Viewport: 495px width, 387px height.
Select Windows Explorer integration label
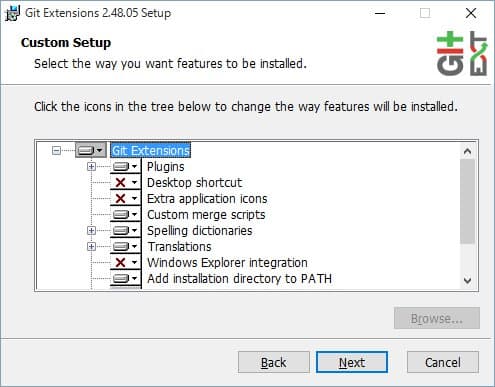pyautogui.click(x=227, y=263)
